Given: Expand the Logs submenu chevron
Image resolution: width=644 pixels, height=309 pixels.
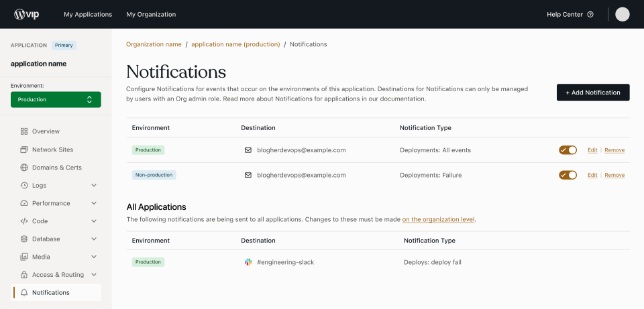Looking at the screenshot, I should click(94, 186).
